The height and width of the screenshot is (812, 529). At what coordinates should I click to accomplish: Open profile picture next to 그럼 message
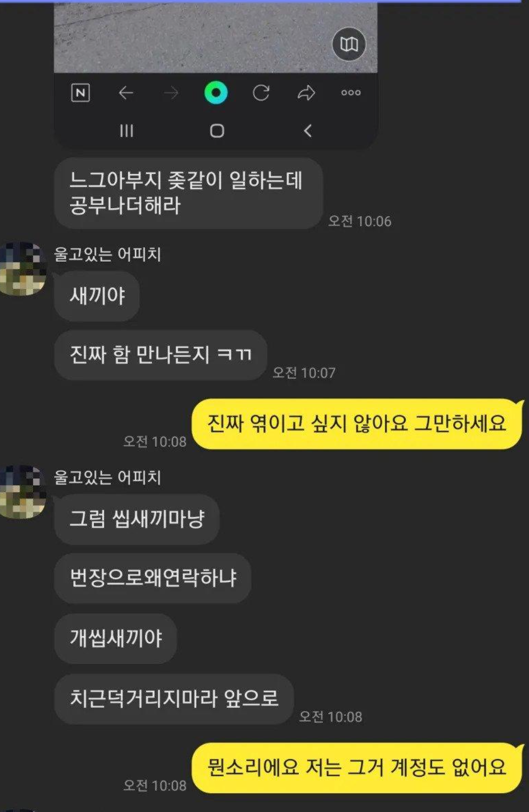coord(22,491)
